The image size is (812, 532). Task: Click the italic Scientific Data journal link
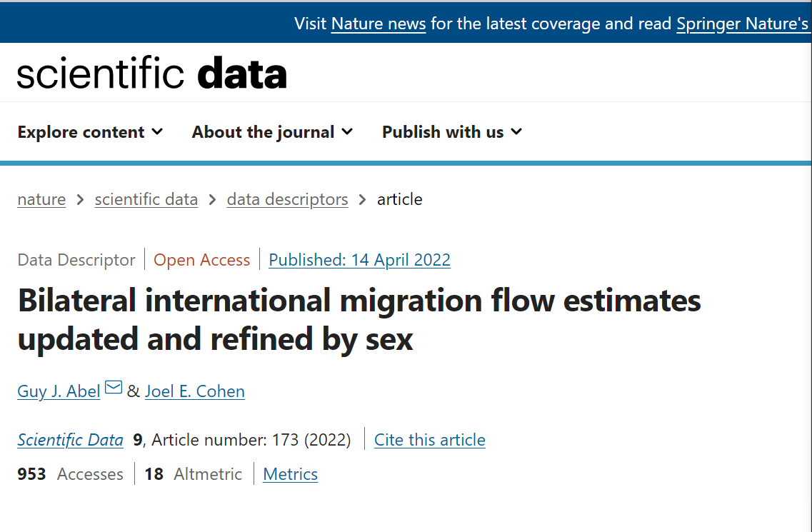pos(71,440)
